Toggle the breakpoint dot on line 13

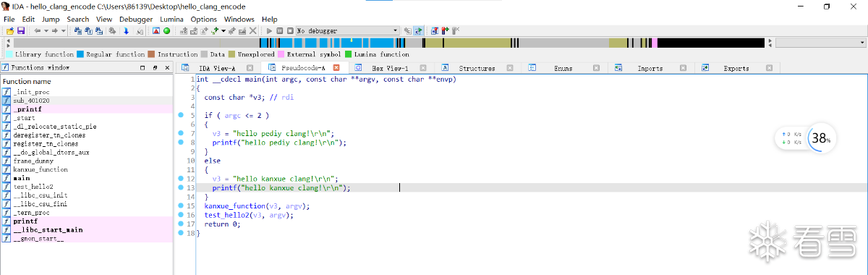click(x=181, y=187)
